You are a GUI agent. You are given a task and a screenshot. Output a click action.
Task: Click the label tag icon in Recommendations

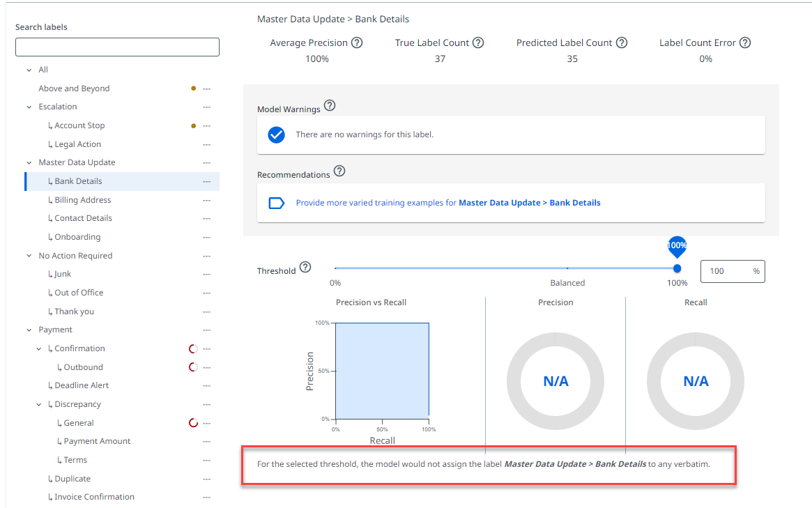point(277,203)
